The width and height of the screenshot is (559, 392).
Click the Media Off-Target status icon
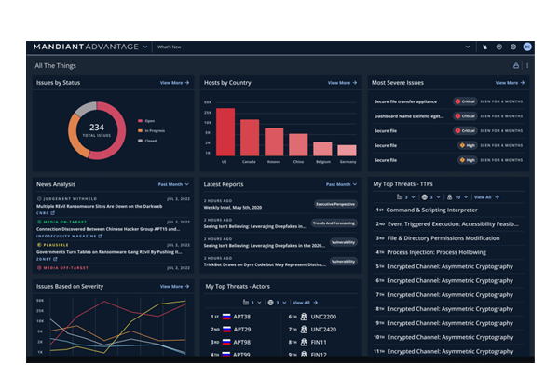click(39, 267)
